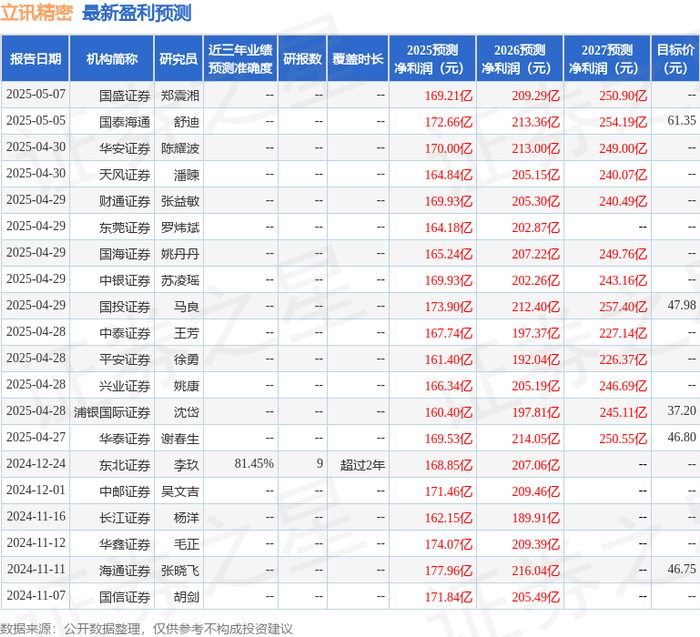Click accuracy value 81.45%
Viewport: 700px width, 637px height.
254,463
